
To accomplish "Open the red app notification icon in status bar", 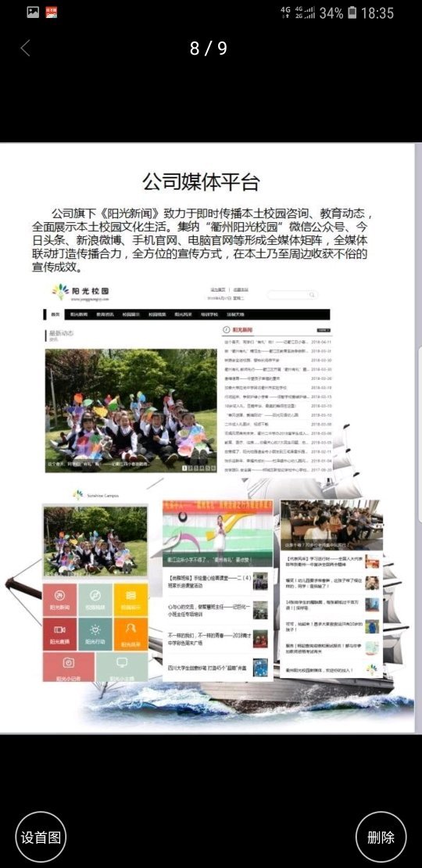I will coord(52,13).
